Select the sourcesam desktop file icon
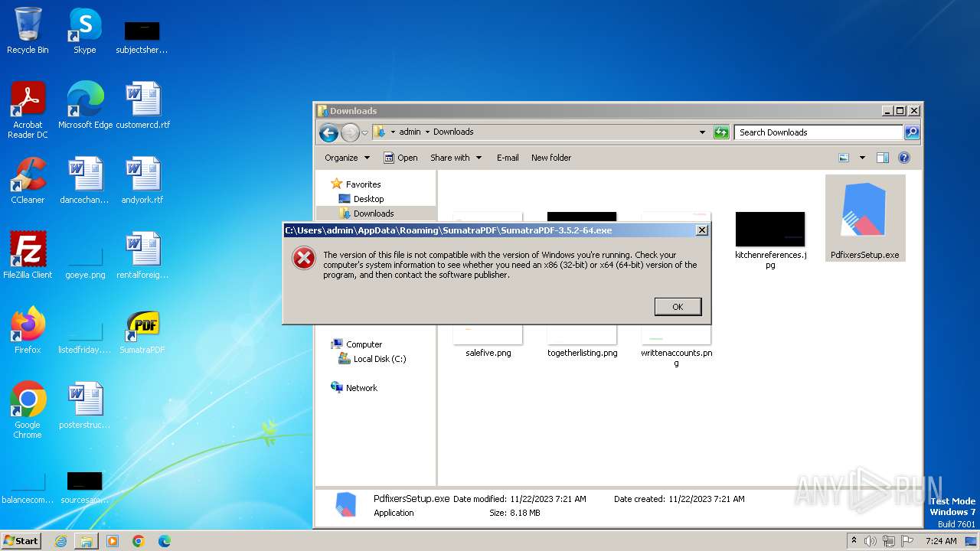 [85, 487]
